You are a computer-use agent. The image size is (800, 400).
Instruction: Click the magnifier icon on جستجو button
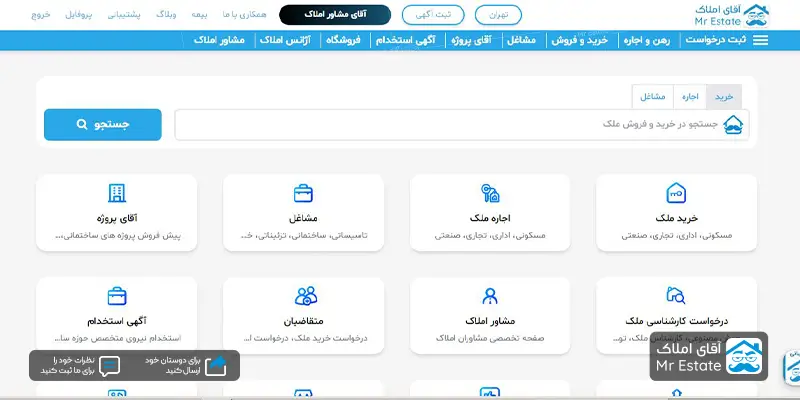(82, 124)
